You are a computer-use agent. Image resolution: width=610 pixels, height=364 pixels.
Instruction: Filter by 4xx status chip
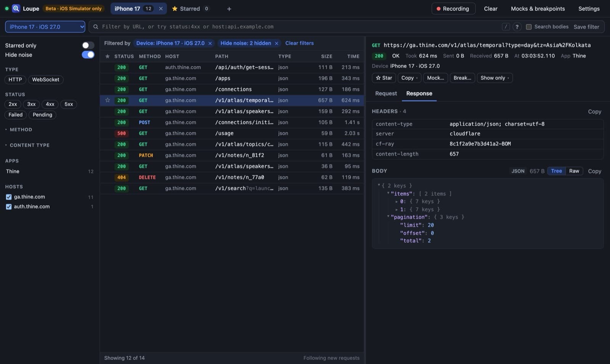(50, 104)
